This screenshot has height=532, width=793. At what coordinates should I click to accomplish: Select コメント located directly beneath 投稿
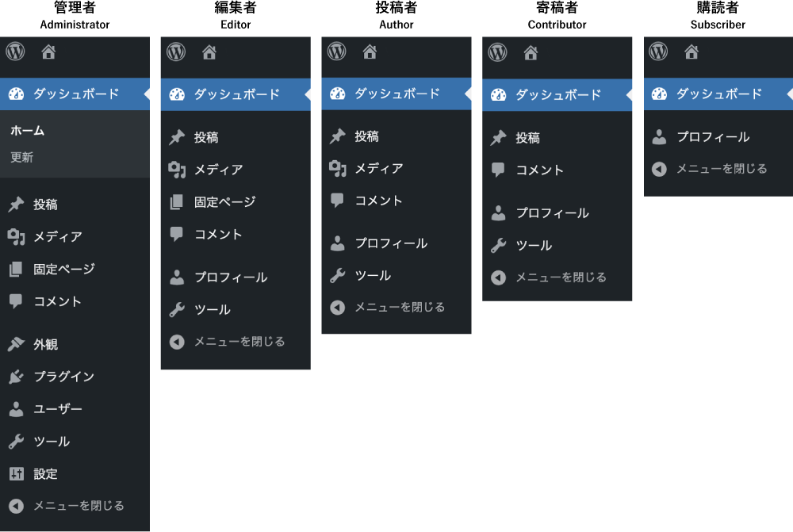click(539, 170)
